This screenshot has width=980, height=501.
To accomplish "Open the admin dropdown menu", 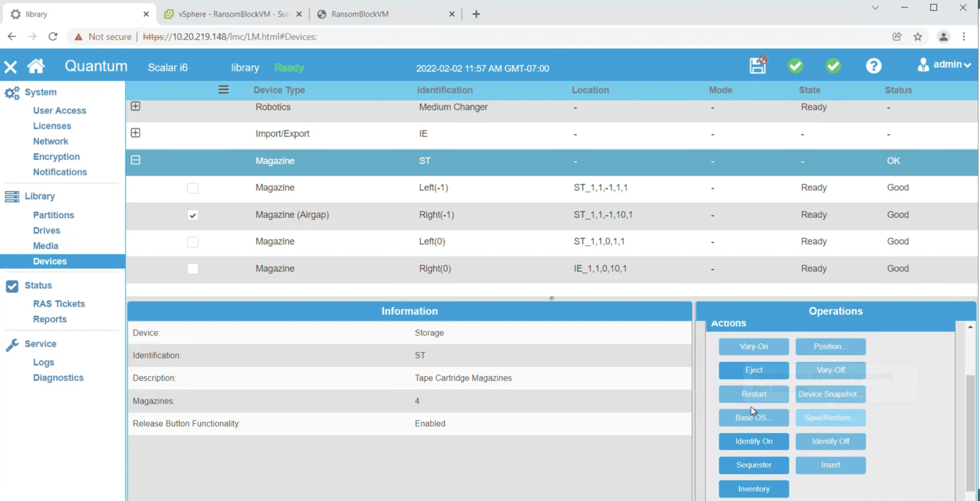I will [x=952, y=64].
